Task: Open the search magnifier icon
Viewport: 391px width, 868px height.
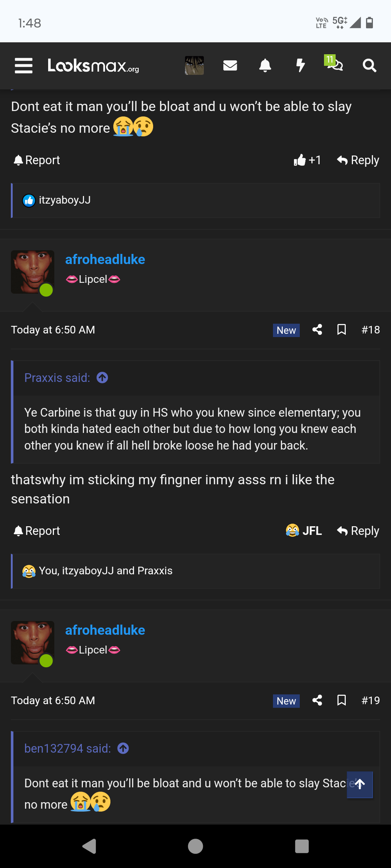Action: pyautogui.click(x=369, y=65)
